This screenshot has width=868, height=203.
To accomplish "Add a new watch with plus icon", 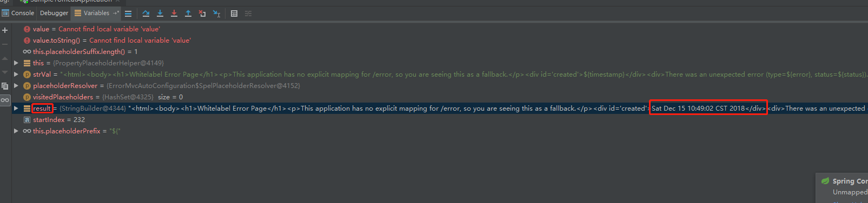I will tap(5, 30).
